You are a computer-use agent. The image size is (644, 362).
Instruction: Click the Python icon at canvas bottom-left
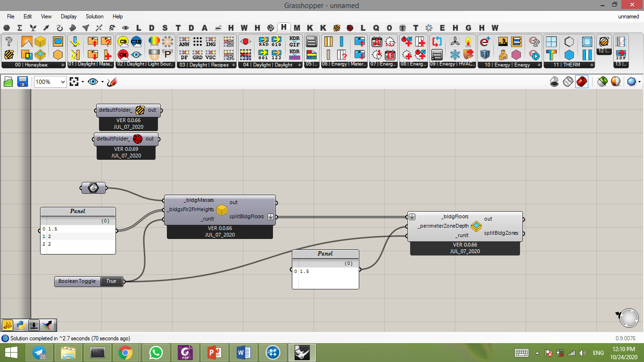click(21, 325)
